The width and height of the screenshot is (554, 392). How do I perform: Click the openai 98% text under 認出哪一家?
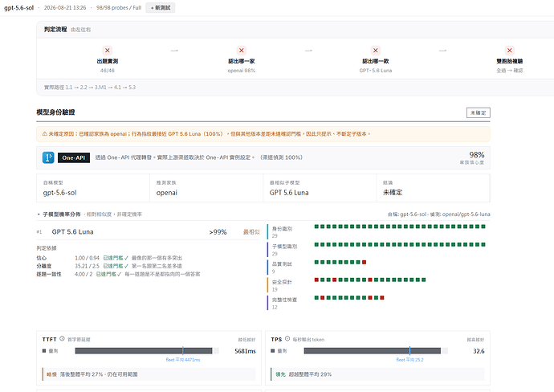pos(242,71)
